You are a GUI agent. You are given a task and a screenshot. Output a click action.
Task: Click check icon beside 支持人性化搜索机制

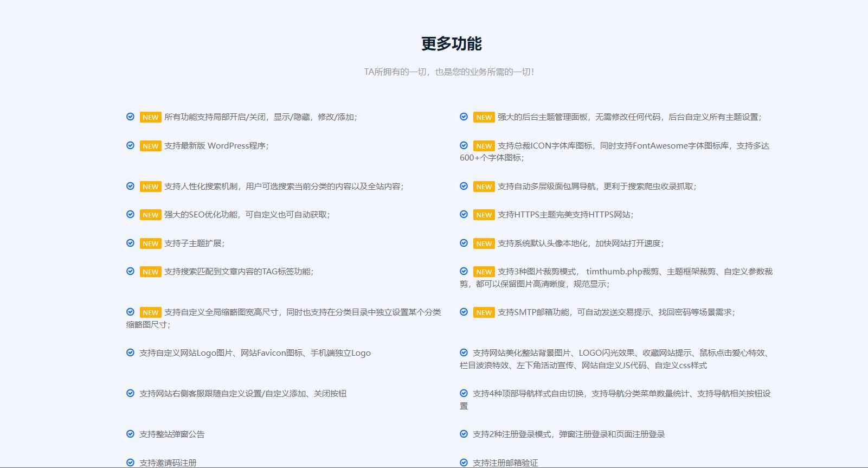pyautogui.click(x=130, y=186)
